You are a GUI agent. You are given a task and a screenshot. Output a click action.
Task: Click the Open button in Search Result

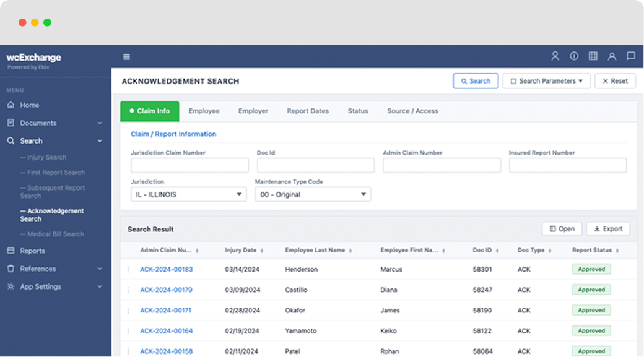[x=562, y=228]
